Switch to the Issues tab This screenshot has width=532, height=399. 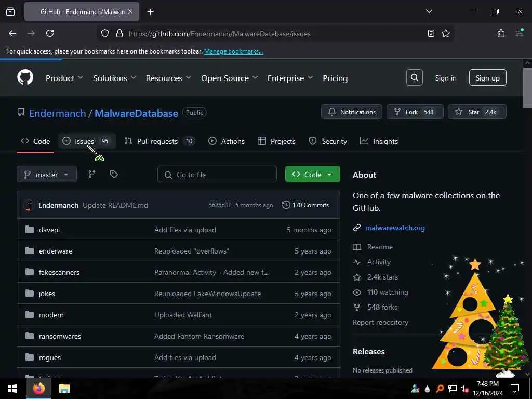87,141
